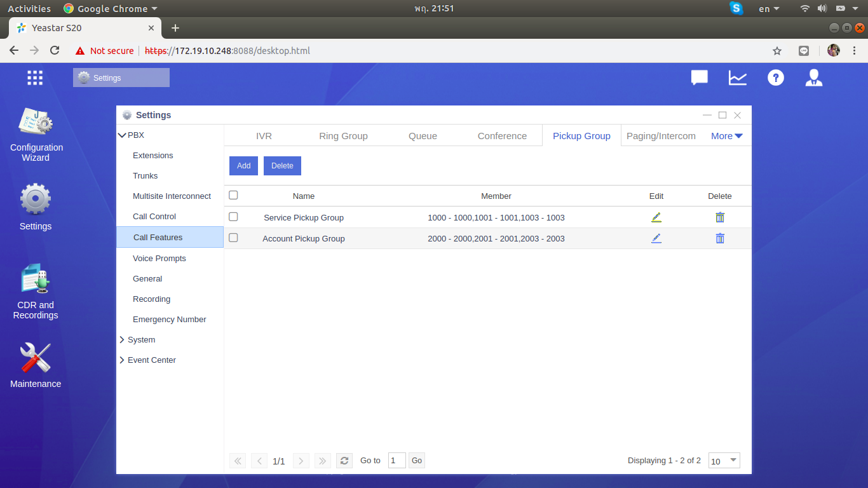Open Recording in sidebar
868x488 pixels.
point(151,299)
